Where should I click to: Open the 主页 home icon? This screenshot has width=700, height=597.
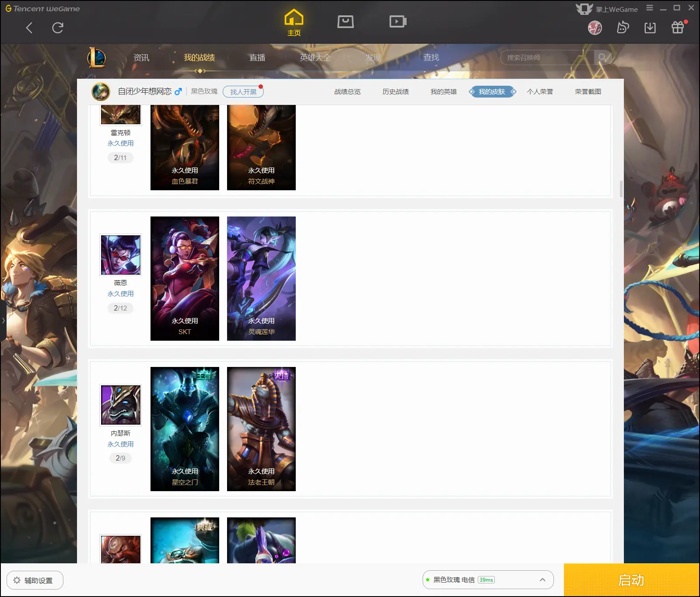[x=294, y=23]
